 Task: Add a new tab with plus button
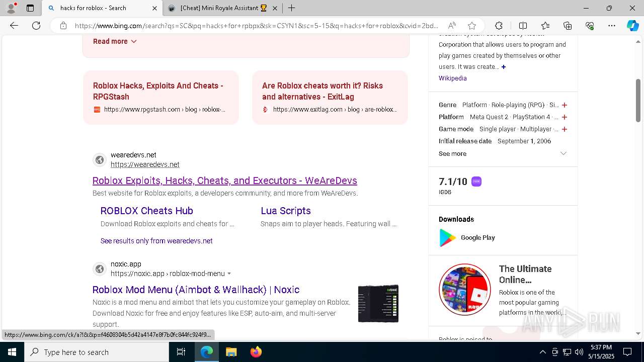291,8
